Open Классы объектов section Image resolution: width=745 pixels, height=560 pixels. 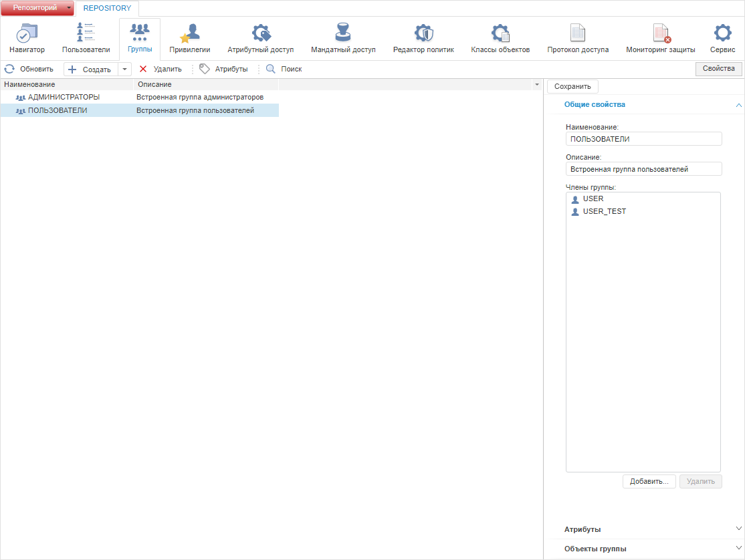[500, 39]
